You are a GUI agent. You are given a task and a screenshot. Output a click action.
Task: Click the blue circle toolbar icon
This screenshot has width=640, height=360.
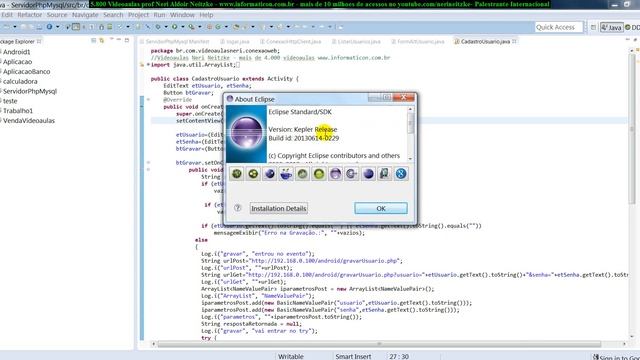tap(49, 27)
